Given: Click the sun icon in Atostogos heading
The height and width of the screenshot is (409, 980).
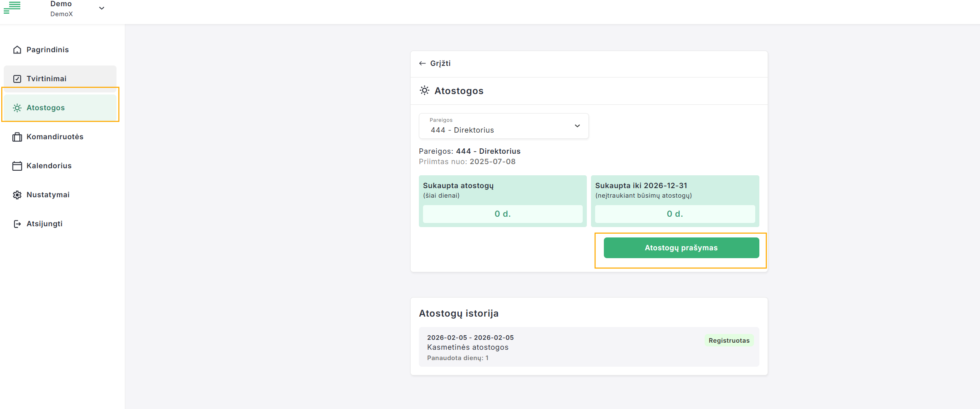Looking at the screenshot, I should (x=424, y=90).
